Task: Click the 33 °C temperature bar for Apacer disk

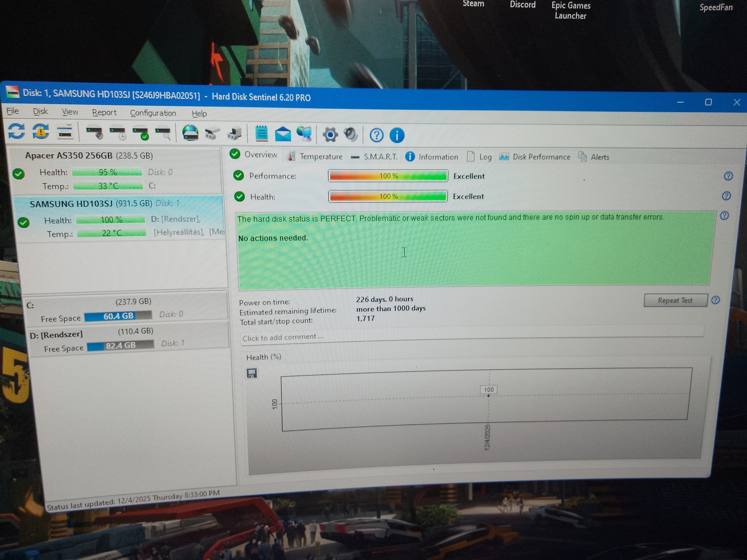Action: (x=108, y=186)
